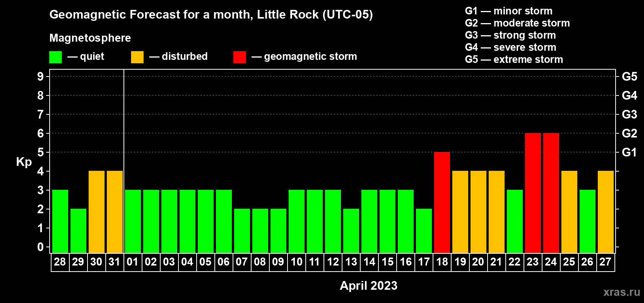The image size is (644, 303).
Task: Click the 'G3 — strong storm' legend line
Action: pyautogui.click(x=510, y=35)
